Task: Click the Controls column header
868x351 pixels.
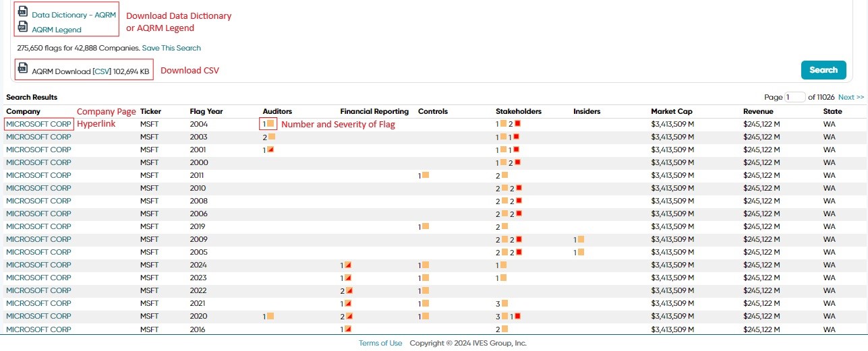Action: 433,111
